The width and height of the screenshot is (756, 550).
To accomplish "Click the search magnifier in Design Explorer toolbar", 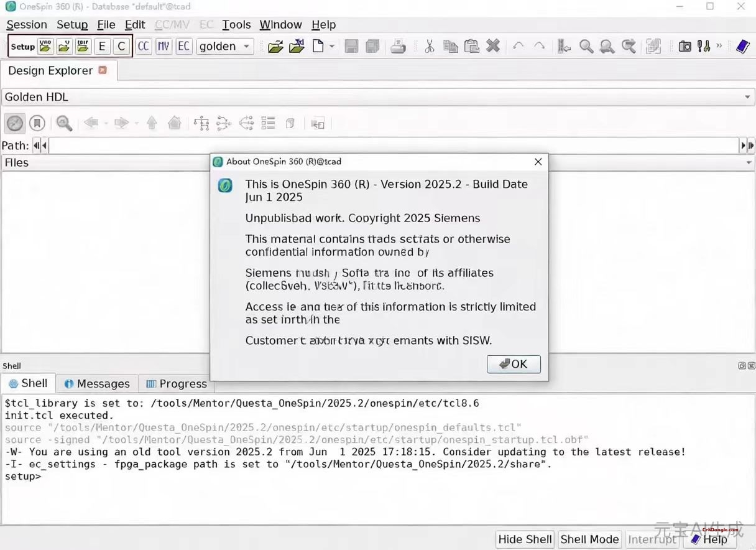I will [x=64, y=123].
